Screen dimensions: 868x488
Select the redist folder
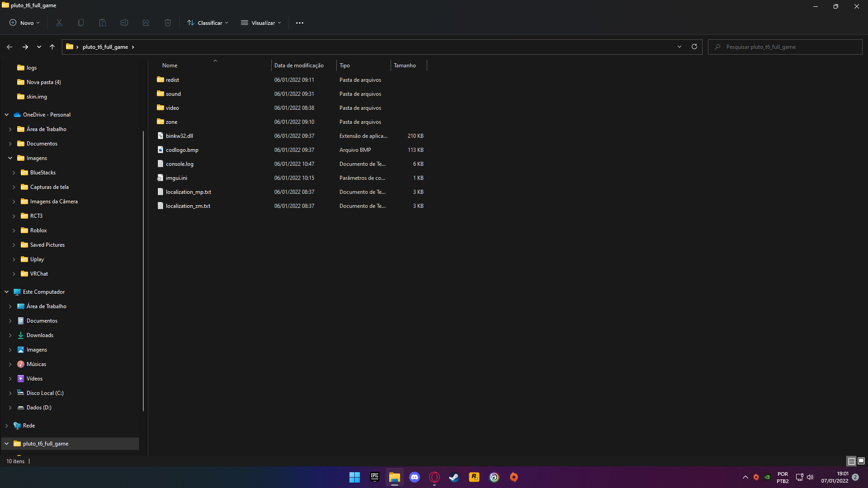[172, 80]
